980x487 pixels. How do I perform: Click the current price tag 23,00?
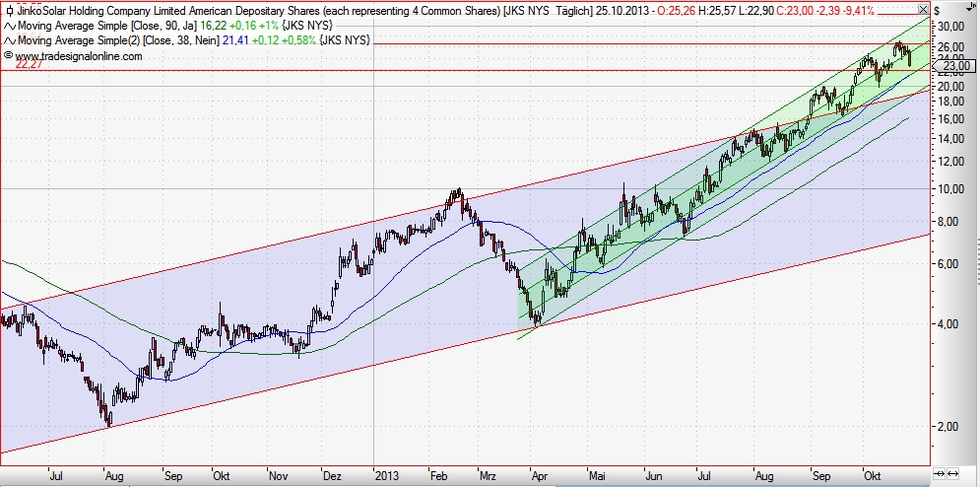pyautogui.click(x=953, y=66)
